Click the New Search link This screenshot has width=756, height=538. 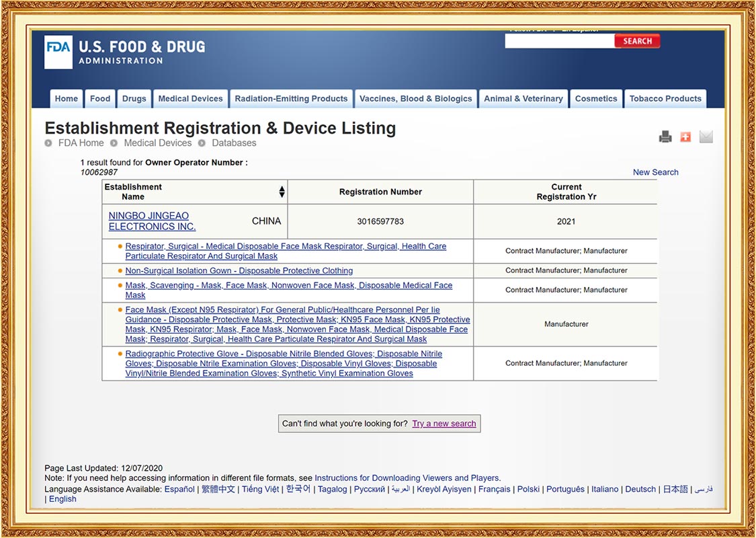655,172
